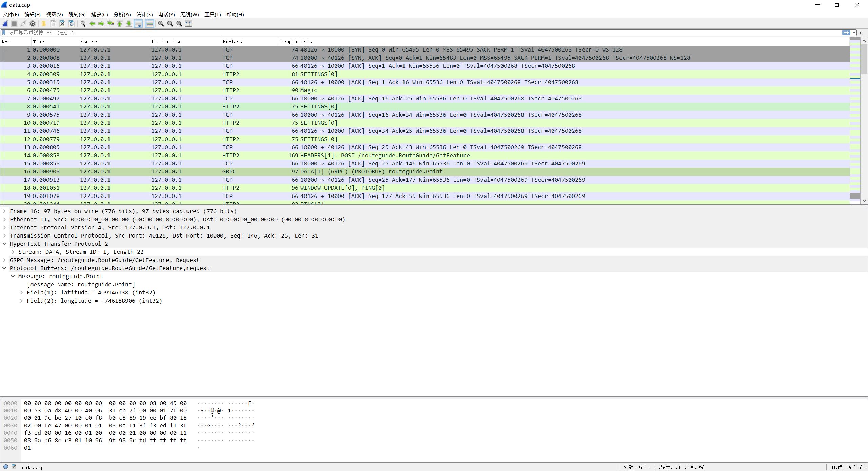Open the 文件(F) menu
Screen dimensions: 868x471
click(11, 14)
